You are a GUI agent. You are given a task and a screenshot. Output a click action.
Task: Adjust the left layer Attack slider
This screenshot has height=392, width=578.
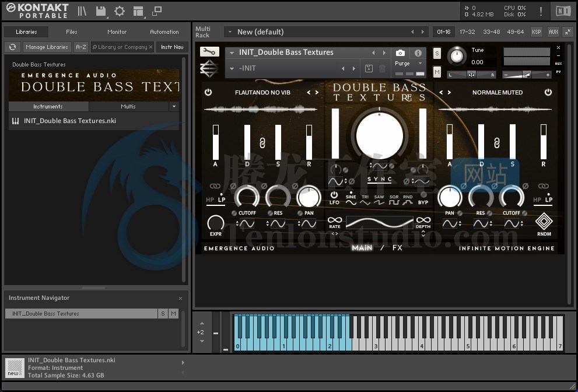(216, 142)
